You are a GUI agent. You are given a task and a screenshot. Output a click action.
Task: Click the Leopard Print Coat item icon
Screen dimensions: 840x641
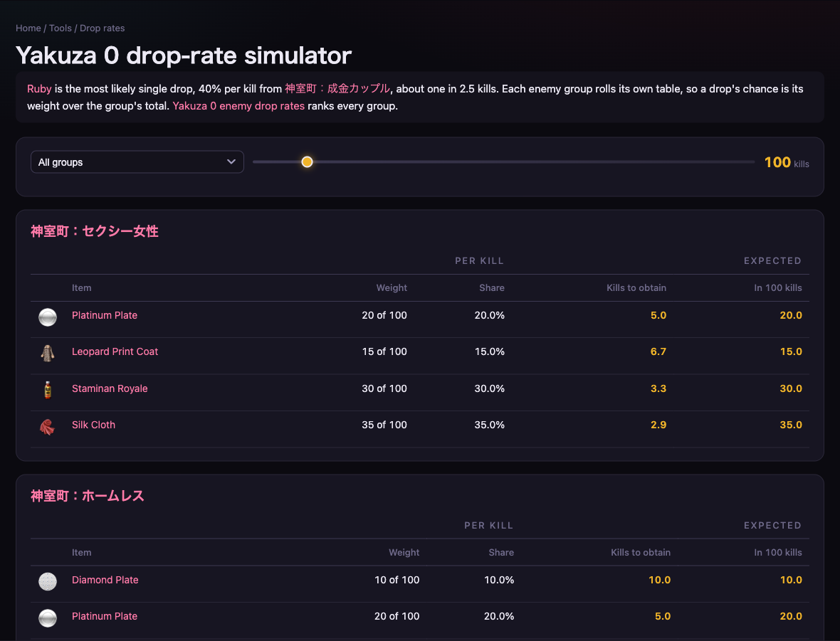tap(48, 354)
